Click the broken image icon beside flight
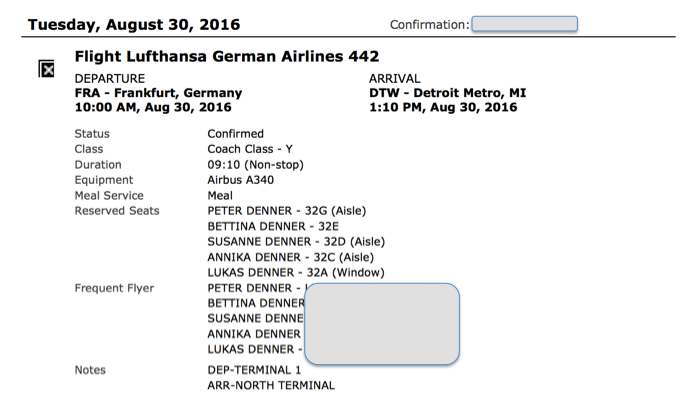Image resolution: width=700 pixels, height=400 pixels. 46,69
